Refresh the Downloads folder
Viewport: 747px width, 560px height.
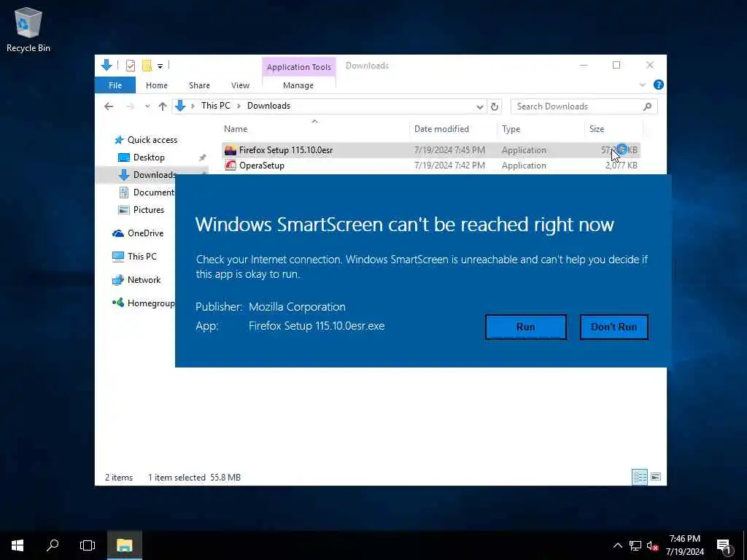(495, 106)
